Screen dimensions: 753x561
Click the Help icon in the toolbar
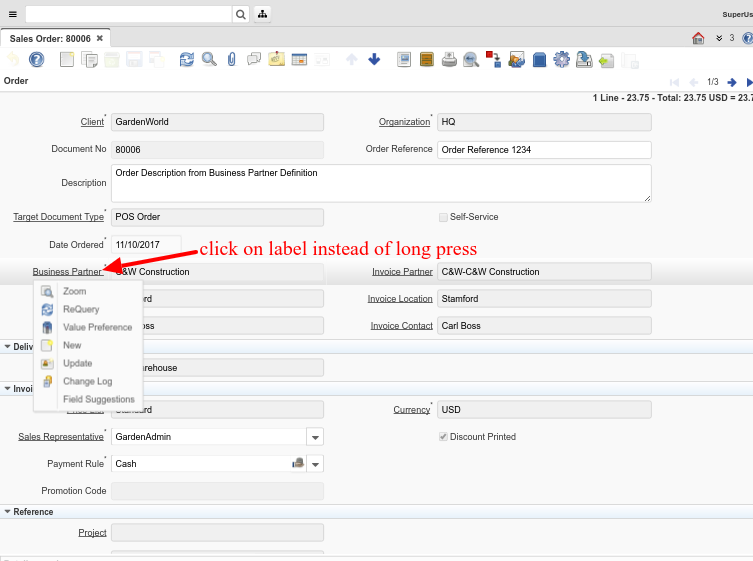coord(36,60)
